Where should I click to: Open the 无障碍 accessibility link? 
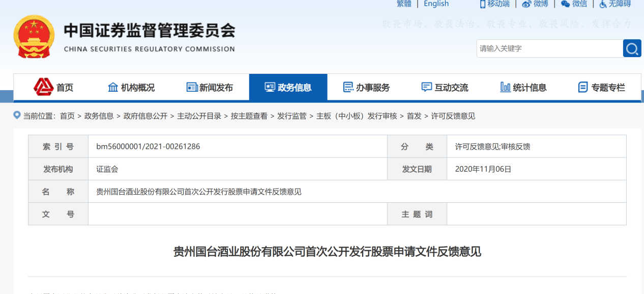(620, 4)
